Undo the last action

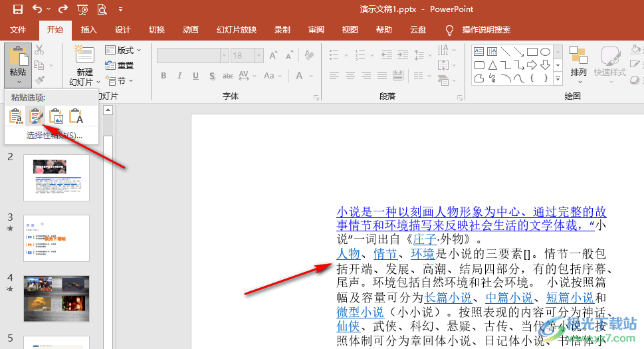click(x=37, y=9)
